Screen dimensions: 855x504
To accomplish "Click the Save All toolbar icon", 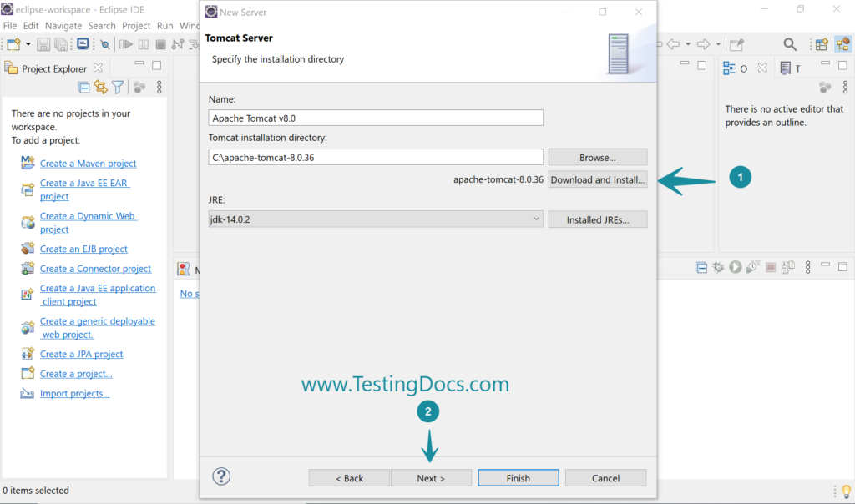I will (x=61, y=44).
